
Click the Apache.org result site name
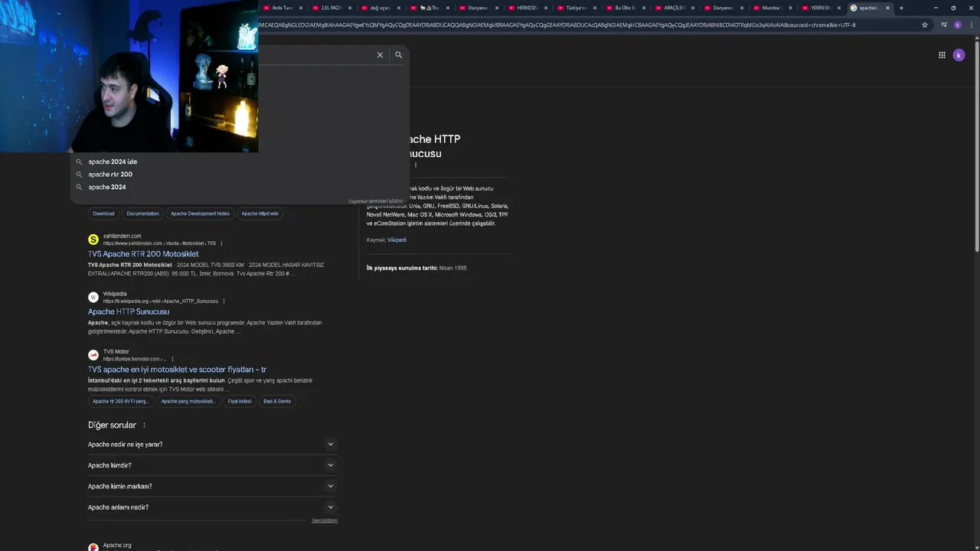click(x=117, y=545)
